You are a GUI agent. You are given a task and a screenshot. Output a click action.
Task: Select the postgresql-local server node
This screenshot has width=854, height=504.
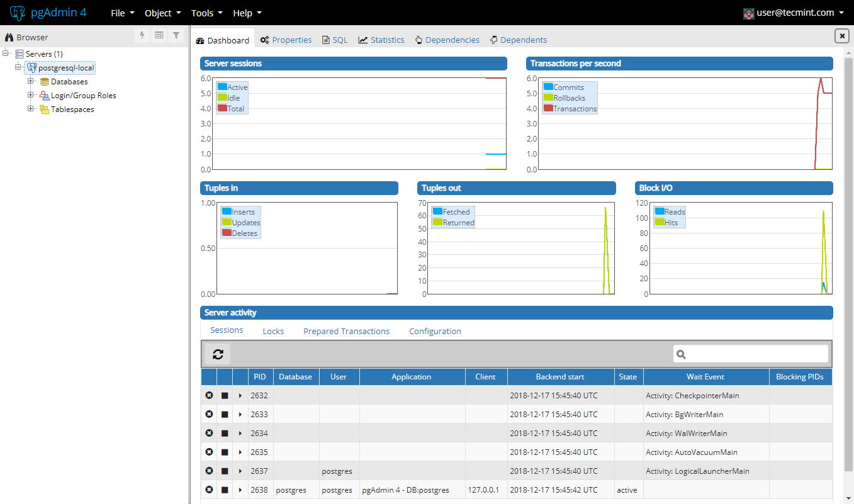[66, 67]
